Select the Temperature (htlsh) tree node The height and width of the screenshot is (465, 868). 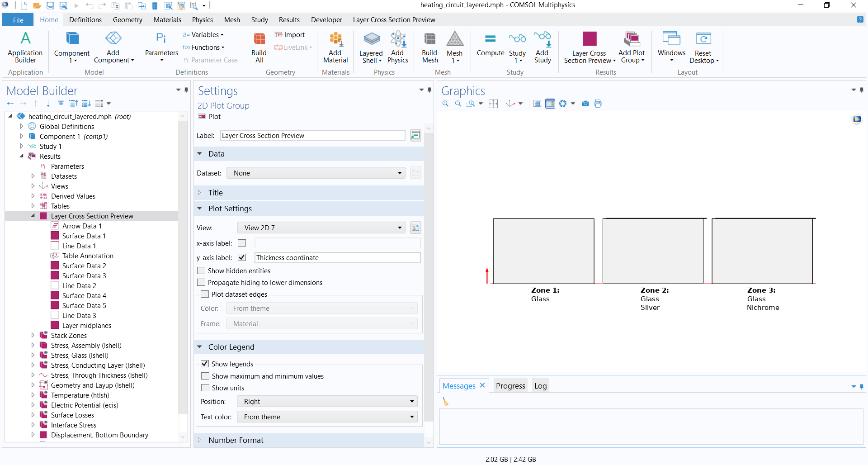tap(80, 395)
